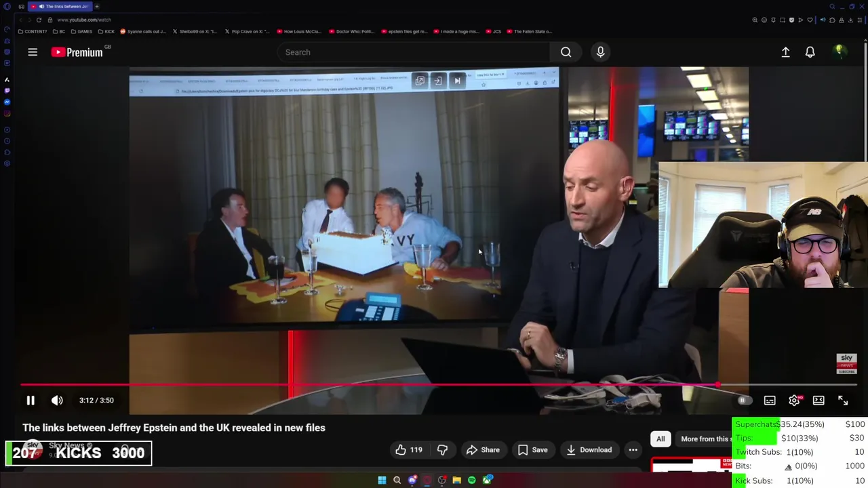Toggle the autoplay switch in the player

point(743,401)
